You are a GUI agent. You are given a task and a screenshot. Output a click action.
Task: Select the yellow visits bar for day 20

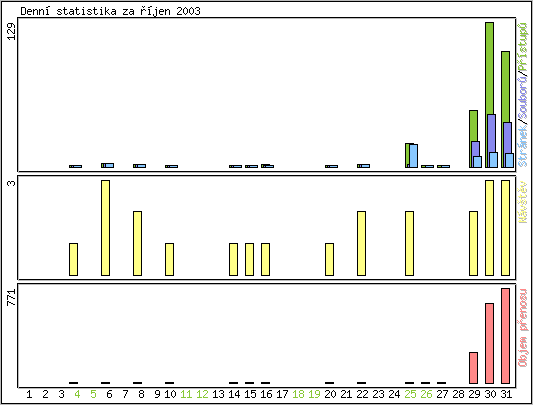point(329,259)
